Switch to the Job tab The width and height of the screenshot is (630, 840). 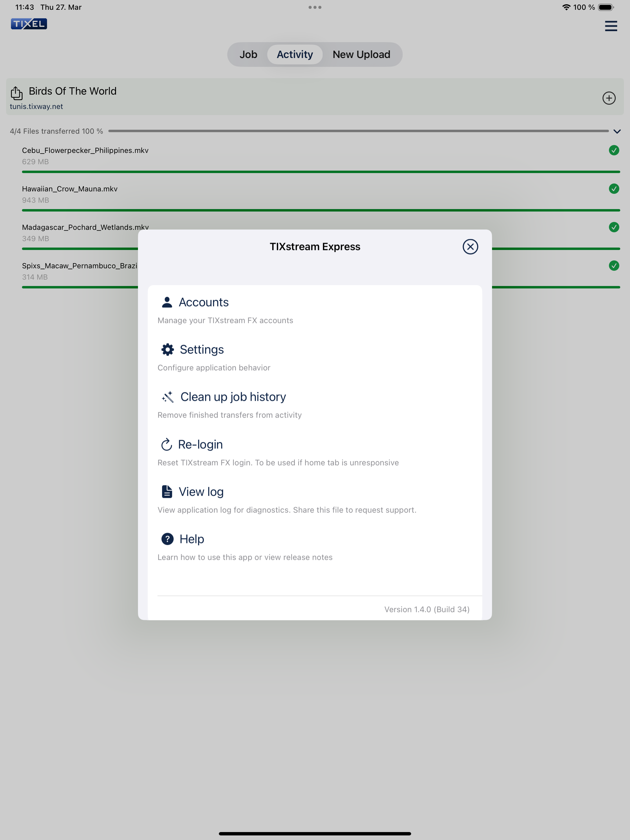[x=248, y=54]
